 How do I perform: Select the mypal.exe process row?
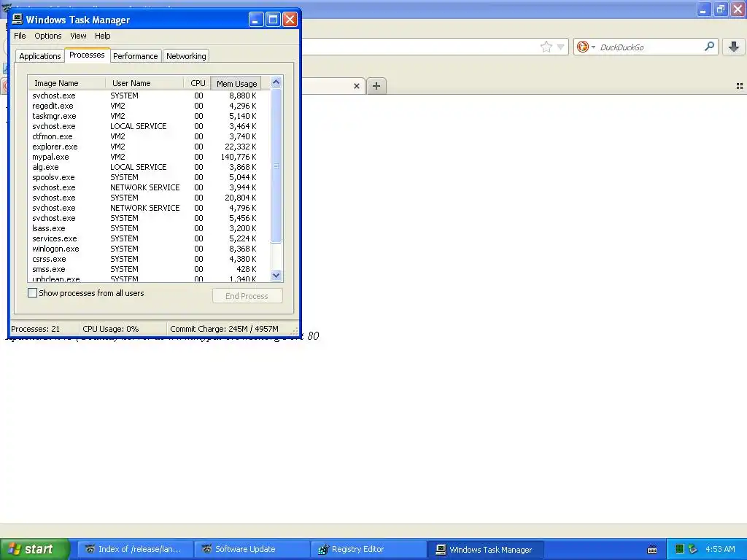tap(149, 157)
